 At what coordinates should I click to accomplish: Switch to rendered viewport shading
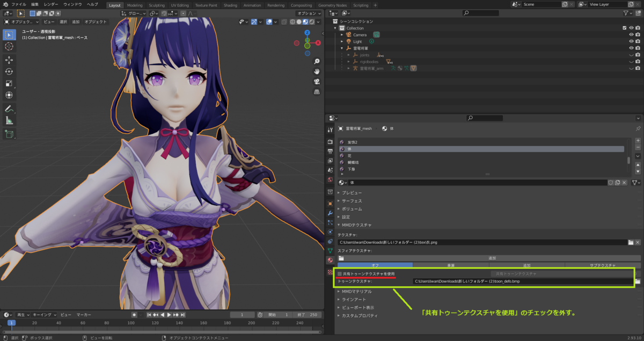click(x=312, y=22)
